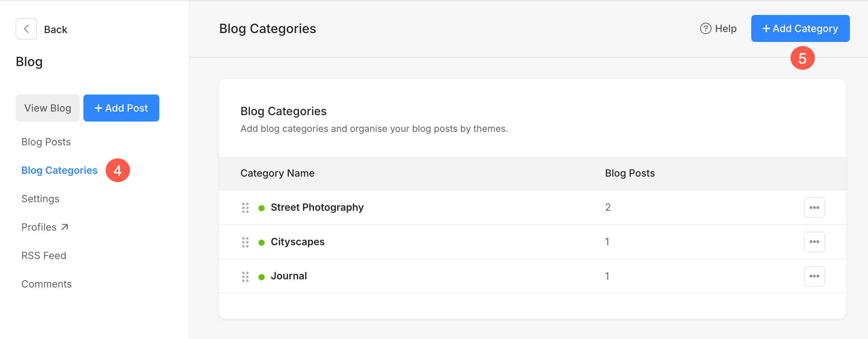
Task: Open blog Settings from the sidebar
Action: 40,199
